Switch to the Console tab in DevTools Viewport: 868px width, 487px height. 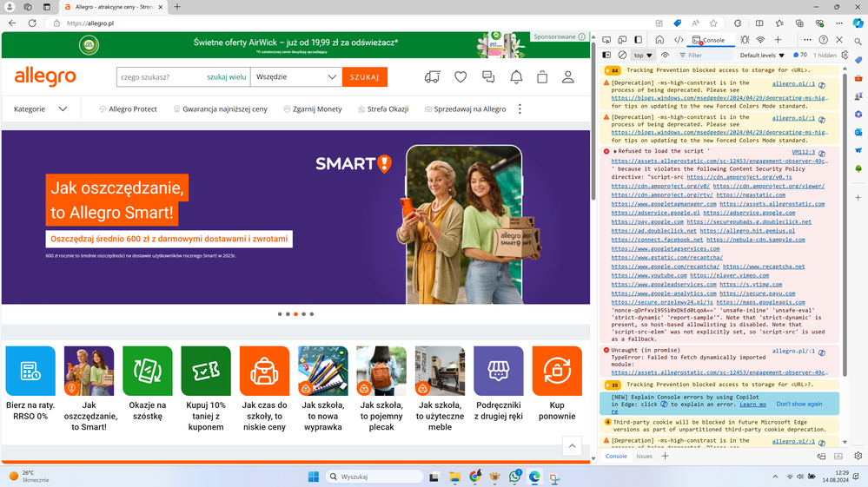pyautogui.click(x=709, y=40)
